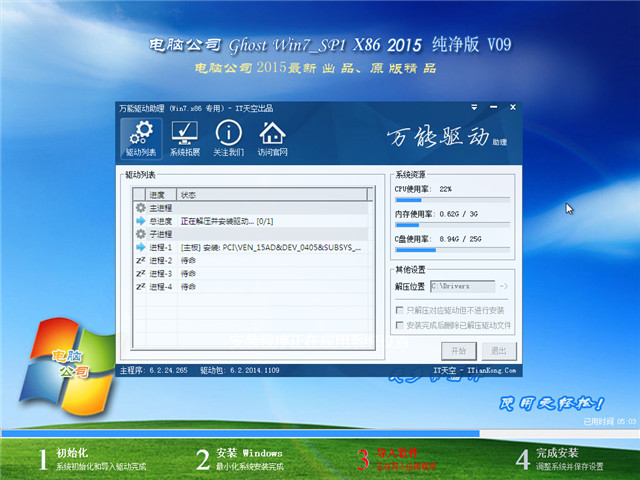The height and width of the screenshot is (480, 640).
Task: Click installer step 3 导入软件
Action: click(x=397, y=459)
